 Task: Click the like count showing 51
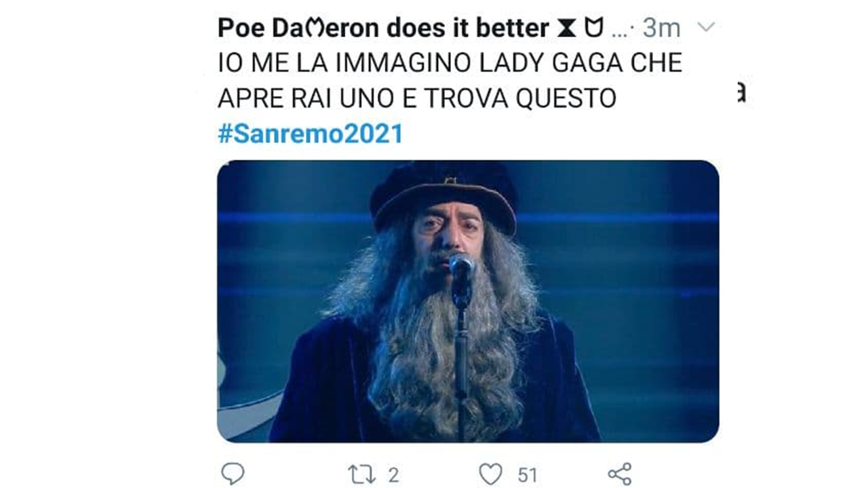[x=527, y=475]
